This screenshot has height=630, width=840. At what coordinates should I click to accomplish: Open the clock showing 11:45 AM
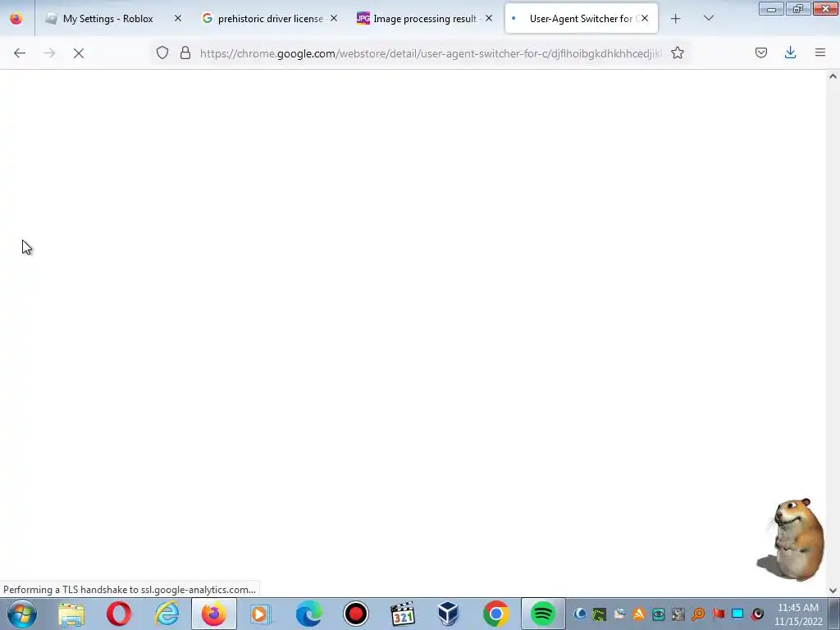pyautogui.click(x=797, y=614)
